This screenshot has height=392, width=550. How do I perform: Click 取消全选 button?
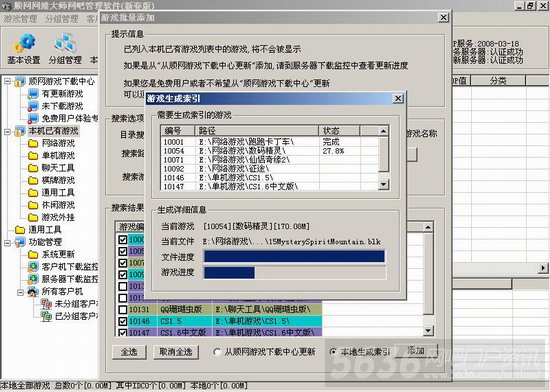(176, 352)
